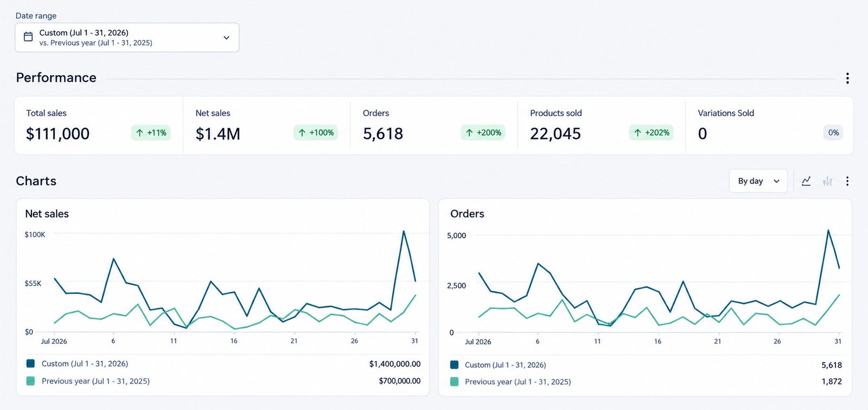Toggle Previous year series in Orders legend
Screen dimensions: 868x410
pyautogui.click(x=510, y=382)
